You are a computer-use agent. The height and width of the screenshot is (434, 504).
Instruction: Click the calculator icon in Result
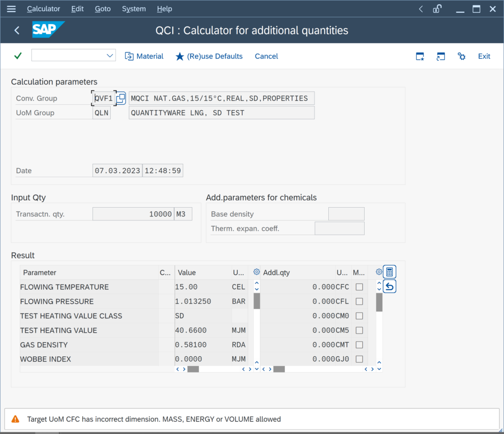390,272
